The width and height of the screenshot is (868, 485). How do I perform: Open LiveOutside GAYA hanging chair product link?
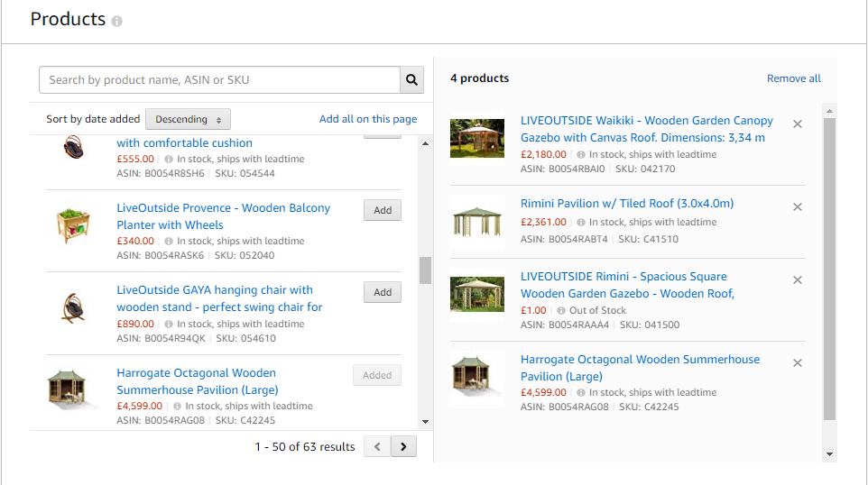(x=219, y=298)
